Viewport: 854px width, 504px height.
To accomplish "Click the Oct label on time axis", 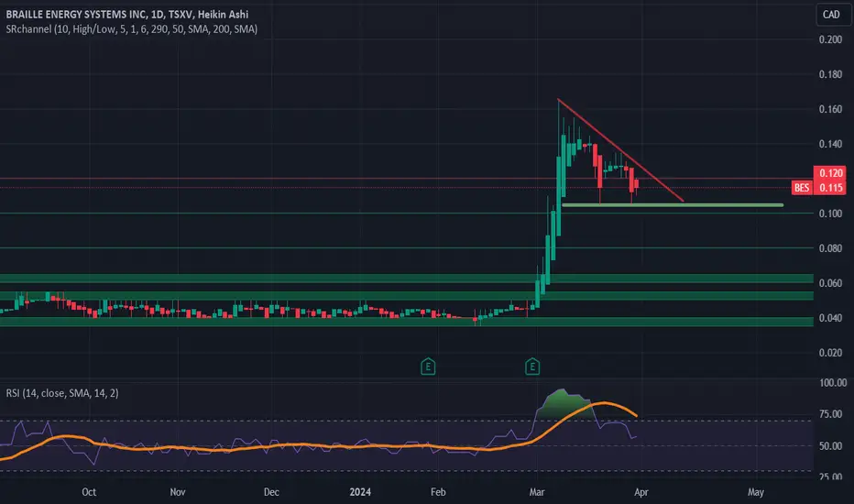I will click(89, 492).
